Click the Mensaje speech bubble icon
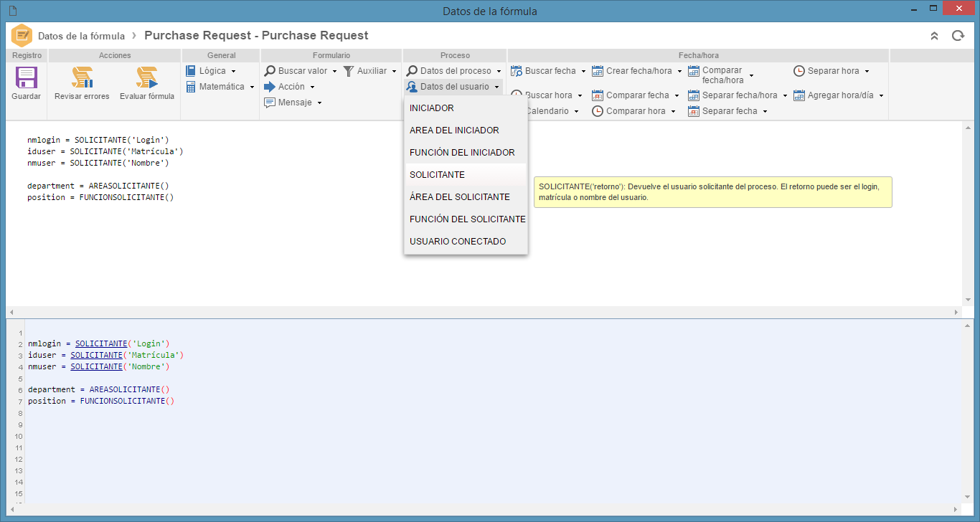Image resolution: width=980 pixels, height=522 pixels. [x=270, y=103]
